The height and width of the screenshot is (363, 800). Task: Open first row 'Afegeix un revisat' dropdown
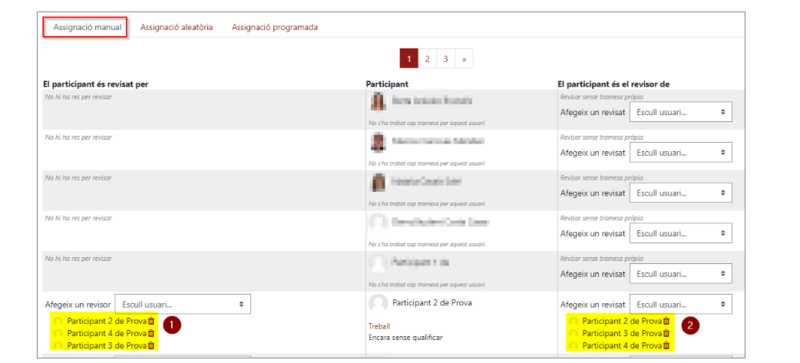tap(681, 112)
